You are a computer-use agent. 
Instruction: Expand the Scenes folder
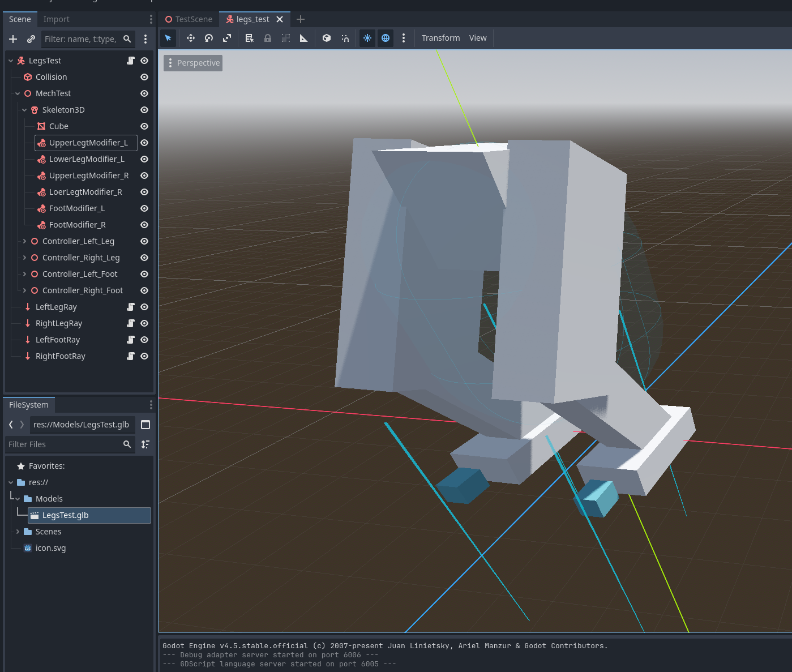pyautogui.click(x=18, y=532)
